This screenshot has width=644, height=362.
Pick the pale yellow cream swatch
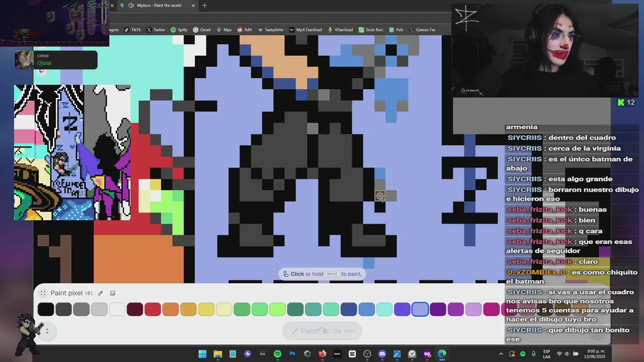pos(224,309)
